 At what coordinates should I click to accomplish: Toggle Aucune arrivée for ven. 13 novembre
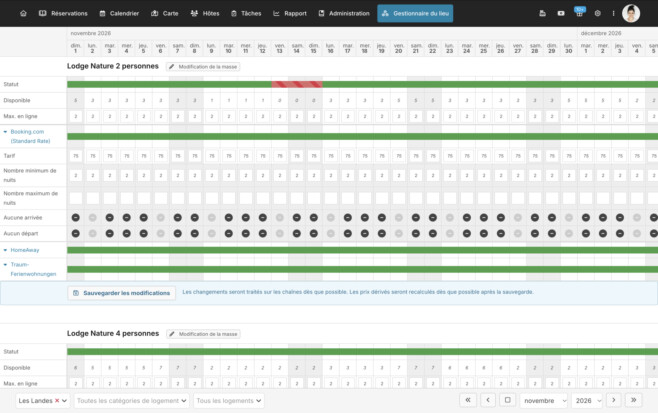click(279, 217)
